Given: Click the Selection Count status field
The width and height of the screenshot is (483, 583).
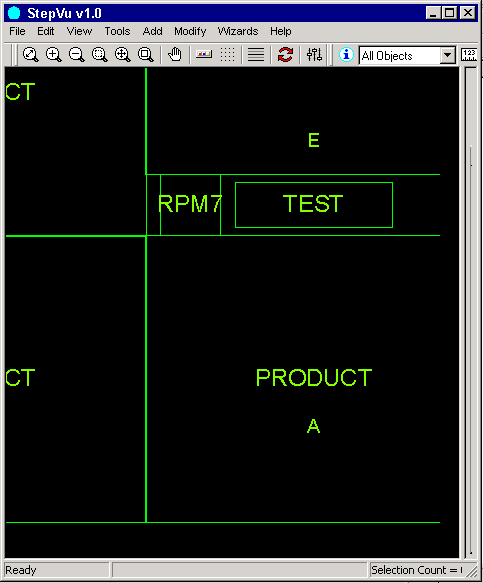Looking at the screenshot, I should (416, 570).
